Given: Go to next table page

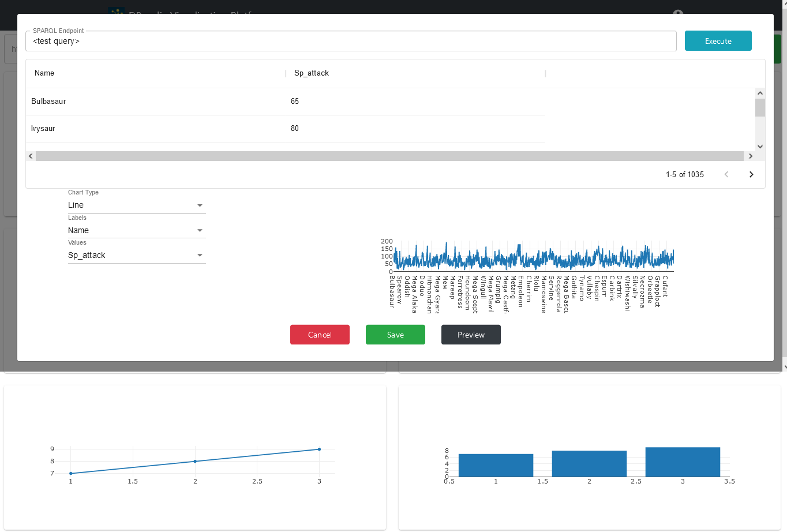Looking at the screenshot, I should pos(751,174).
